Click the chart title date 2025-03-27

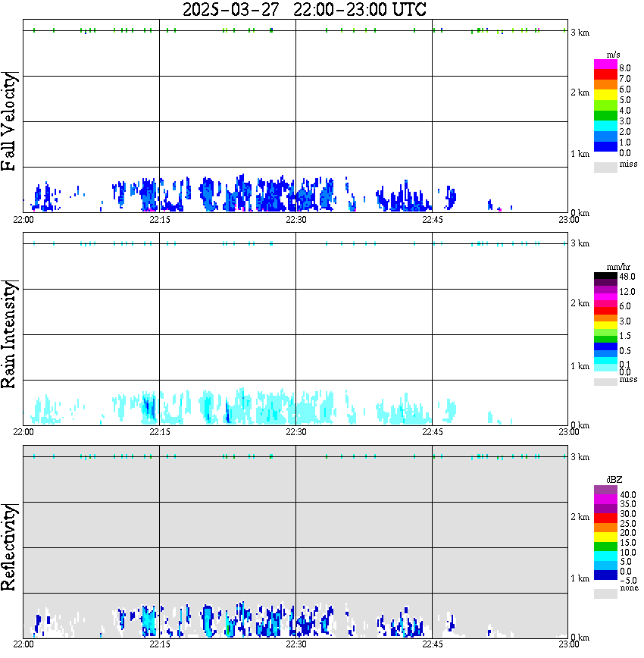click(x=231, y=10)
